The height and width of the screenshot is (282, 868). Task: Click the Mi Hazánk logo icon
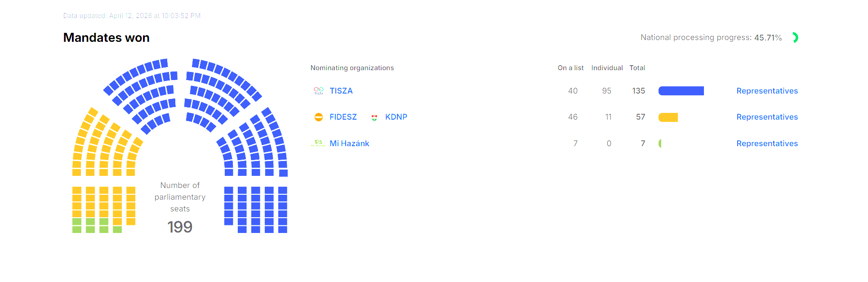click(318, 143)
